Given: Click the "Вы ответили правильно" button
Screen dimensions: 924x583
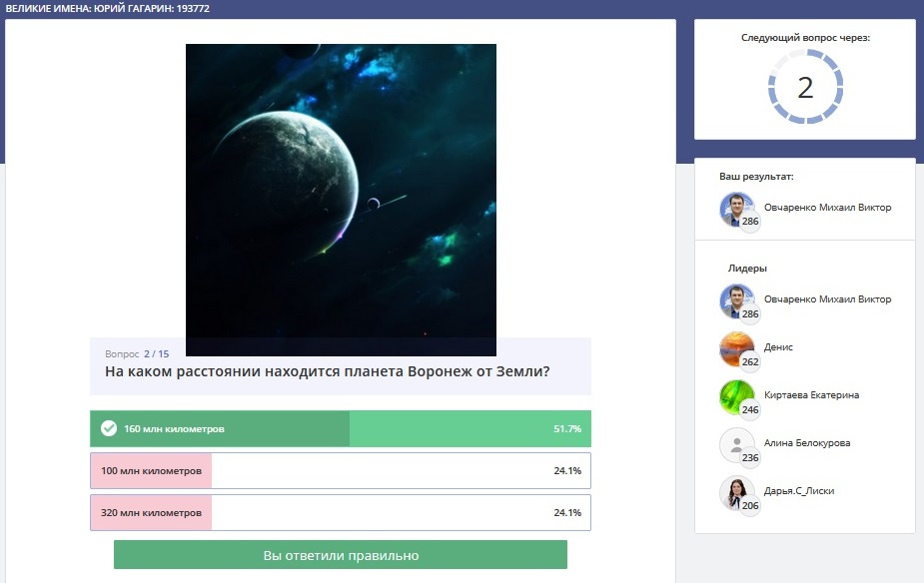Looking at the screenshot, I should coord(341,555).
